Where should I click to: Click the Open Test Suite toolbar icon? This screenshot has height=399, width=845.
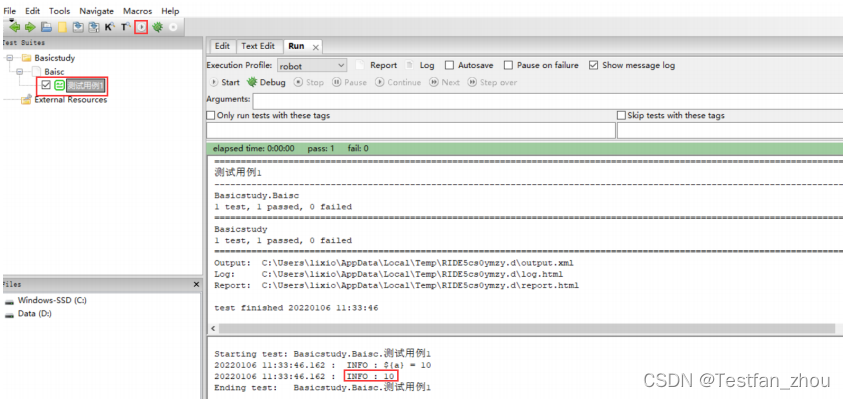click(x=47, y=27)
